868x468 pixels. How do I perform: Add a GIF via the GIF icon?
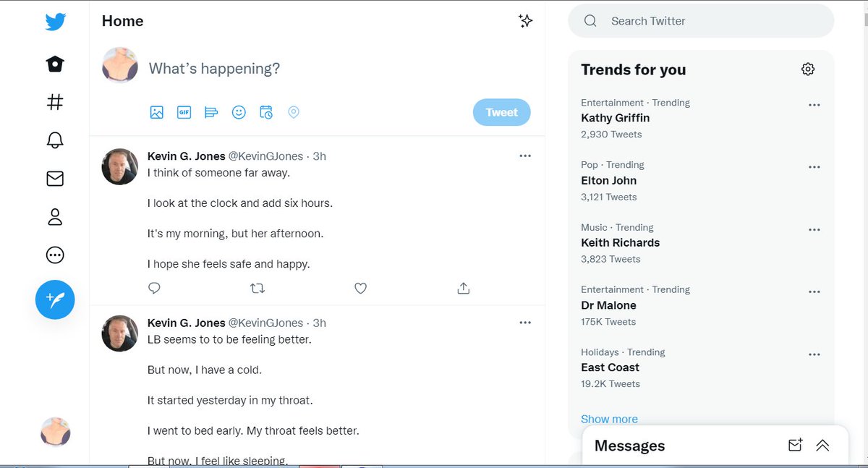(184, 112)
